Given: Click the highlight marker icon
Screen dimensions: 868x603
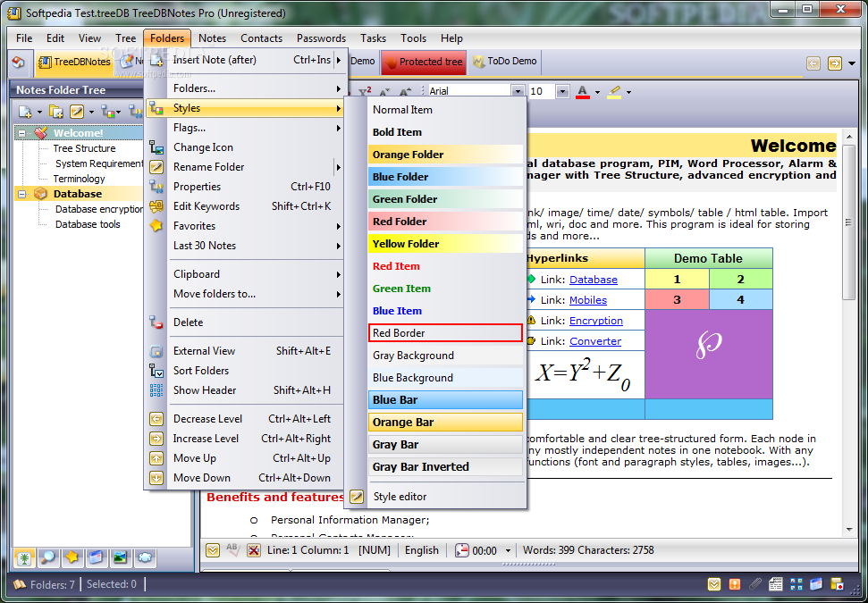Looking at the screenshot, I should click(x=614, y=91).
